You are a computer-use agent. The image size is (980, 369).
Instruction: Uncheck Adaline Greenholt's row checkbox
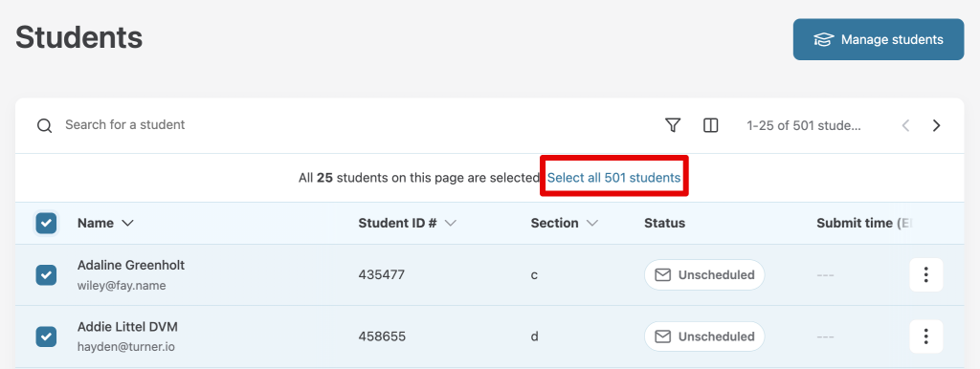coord(46,274)
